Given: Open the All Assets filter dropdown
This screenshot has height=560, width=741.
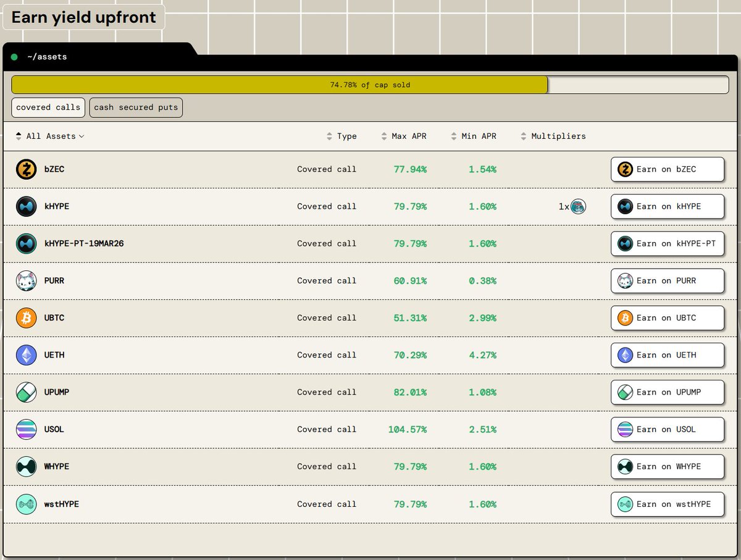Looking at the screenshot, I should 55,136.
